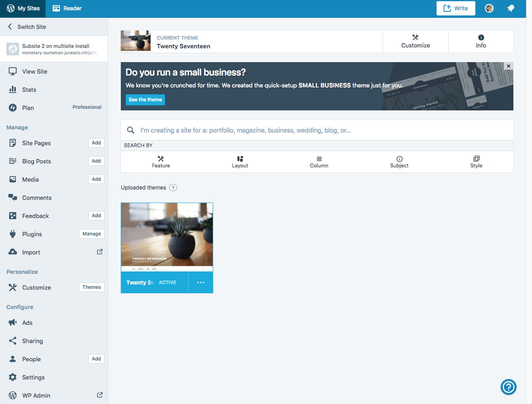Click the Blog Posts icon
The image size is (532, 404).
pyautogui.click(x=13, y=161)
